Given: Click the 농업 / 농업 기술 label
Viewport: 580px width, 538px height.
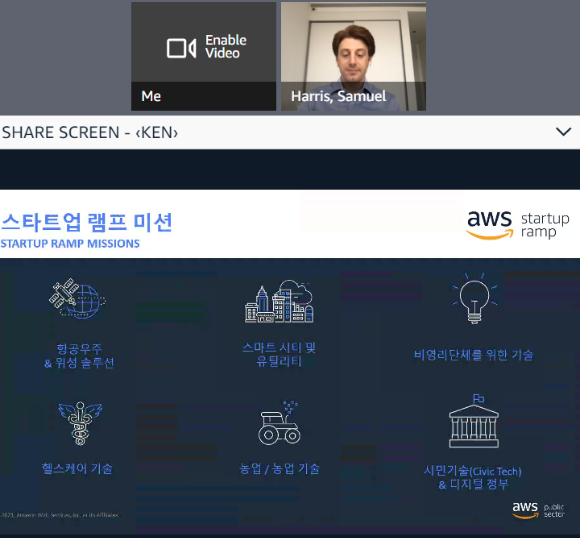Looking at the screenshot, I should (279, 468).
